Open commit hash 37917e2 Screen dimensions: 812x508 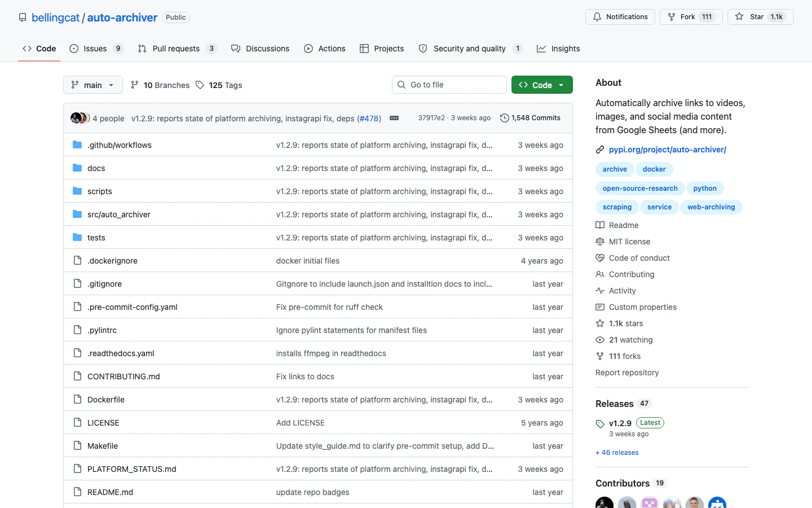click(431, 118)
